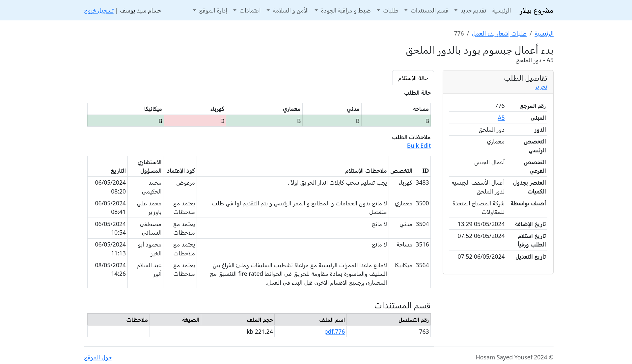Open إدارة الموقع dropdown menu

pos(210,11)
